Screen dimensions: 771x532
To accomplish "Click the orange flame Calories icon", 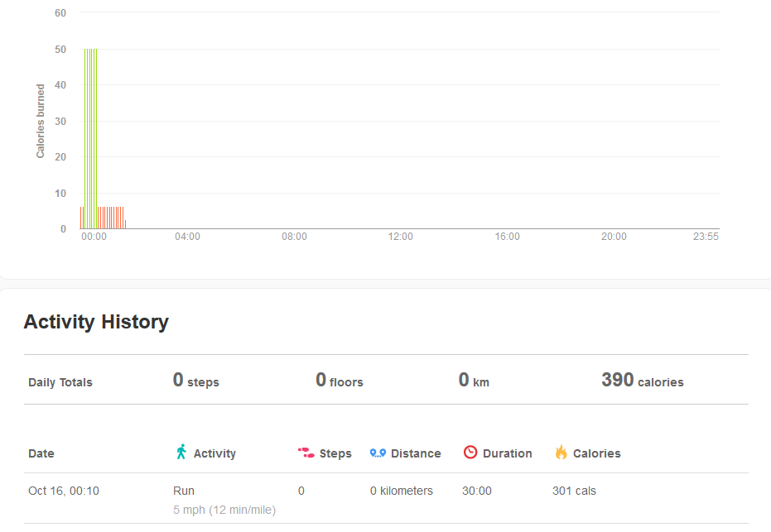I will 561,452.
